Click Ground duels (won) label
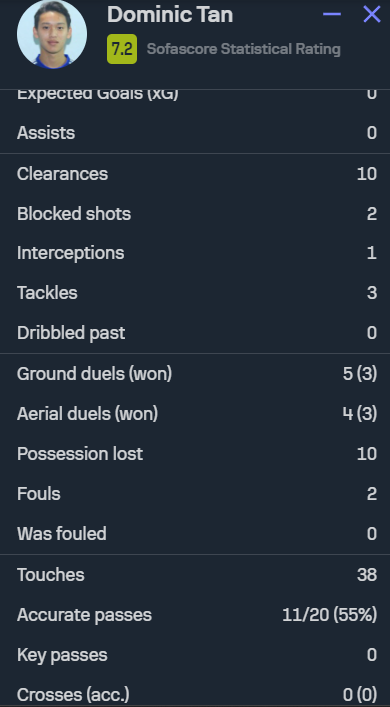This screenshot has width=390, height=707. pyautogui.click(x=94, y=374)
